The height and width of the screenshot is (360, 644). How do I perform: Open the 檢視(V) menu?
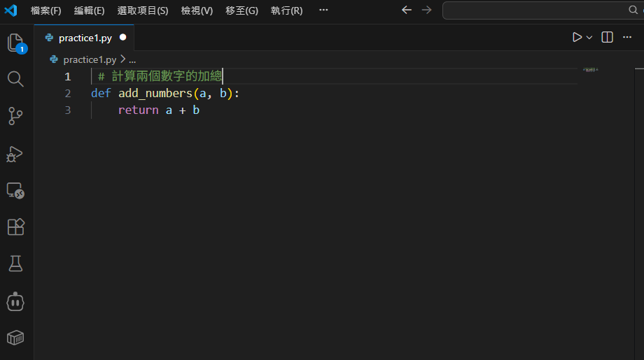click(x=197, y=10)
